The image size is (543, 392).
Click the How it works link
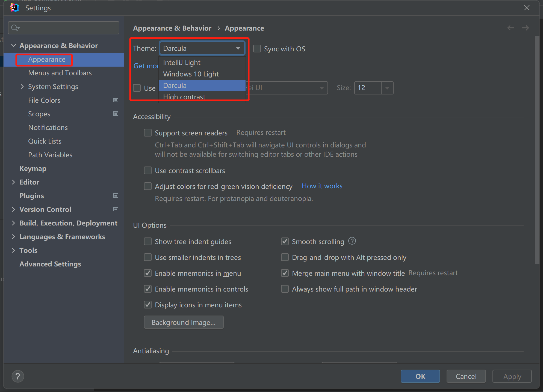[x=322, y=186]
